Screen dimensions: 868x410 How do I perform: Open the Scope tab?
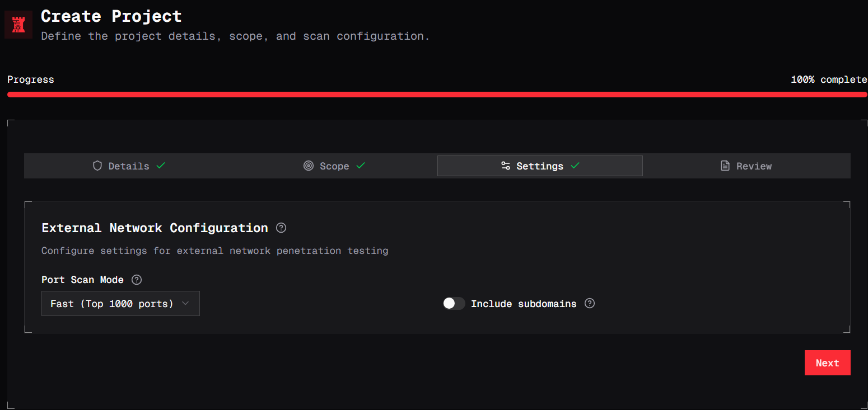click(x=334, y=166)
